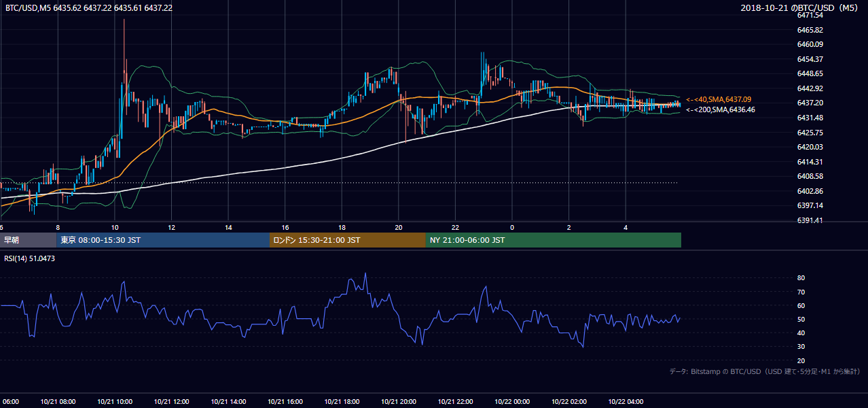Click hour label 18 under the price chart
Screen dimensions: 868x408
342,228
